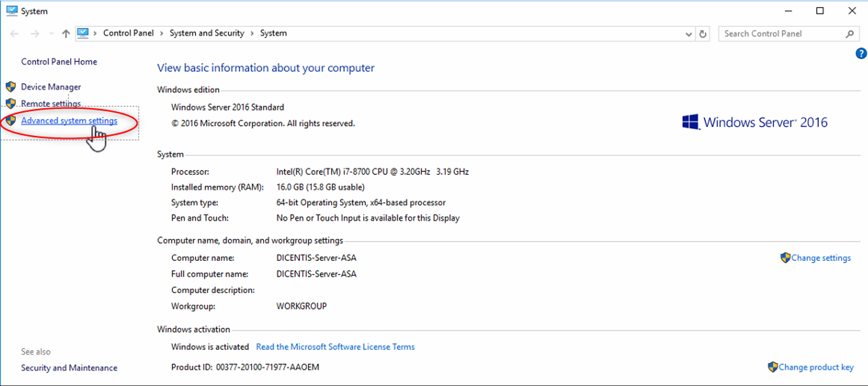The height and width of the screenshot is (386, 868).
Task: Open the recent locations dropdown arrow
Action: (x=51, y=33)
